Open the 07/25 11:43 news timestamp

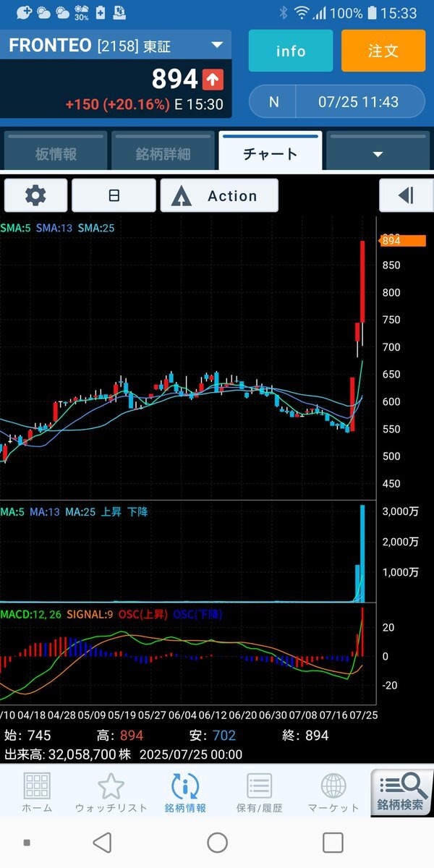(x=359, y=101)
